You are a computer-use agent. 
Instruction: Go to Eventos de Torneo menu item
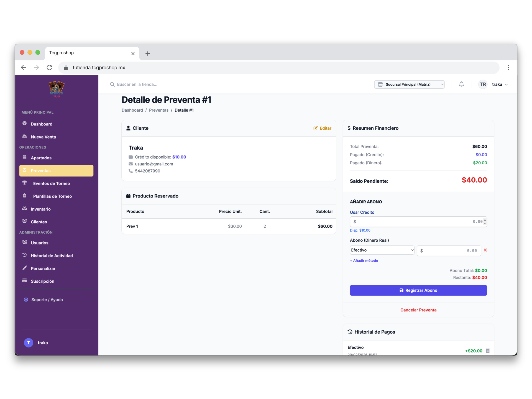pos(51,184)
